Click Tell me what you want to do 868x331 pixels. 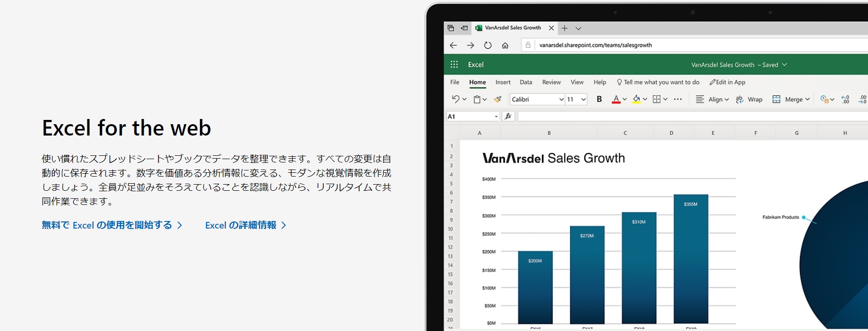[658, 82]
